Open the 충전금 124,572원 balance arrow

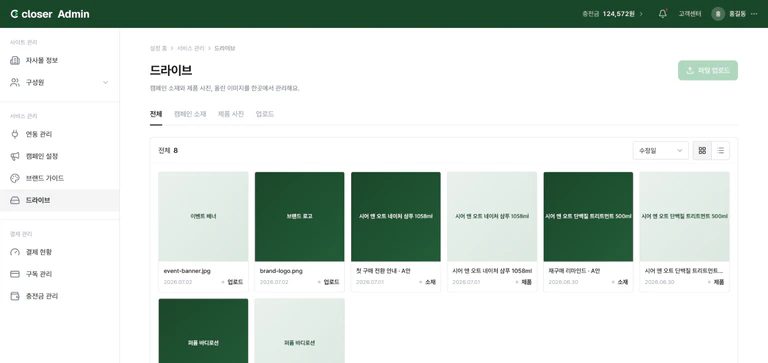tap(641, 14)
